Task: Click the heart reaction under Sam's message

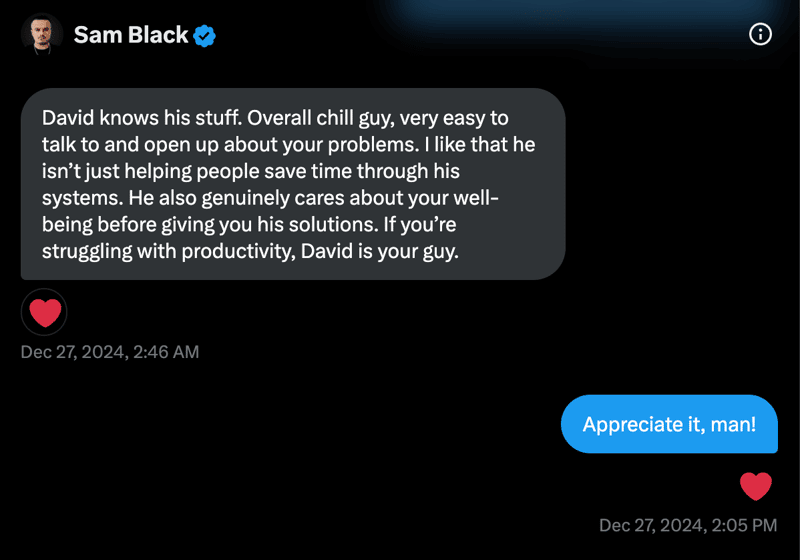Action: [44, 313]
